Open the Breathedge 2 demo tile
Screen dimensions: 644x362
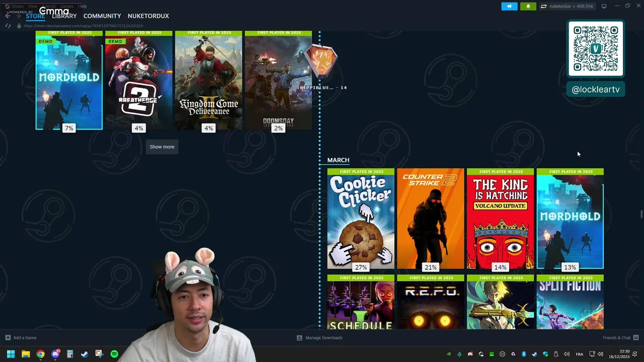tap(139, 80)
